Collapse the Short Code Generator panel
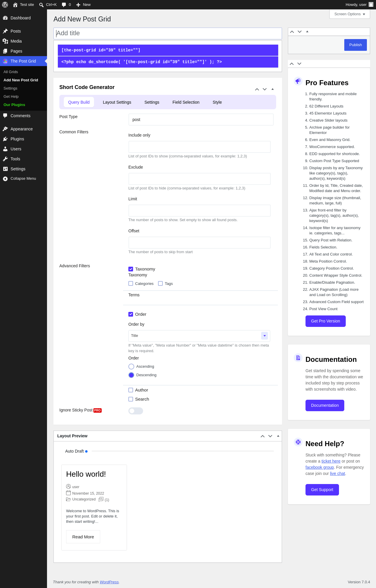Screen dimensions: 376x588 coord(273,89)
